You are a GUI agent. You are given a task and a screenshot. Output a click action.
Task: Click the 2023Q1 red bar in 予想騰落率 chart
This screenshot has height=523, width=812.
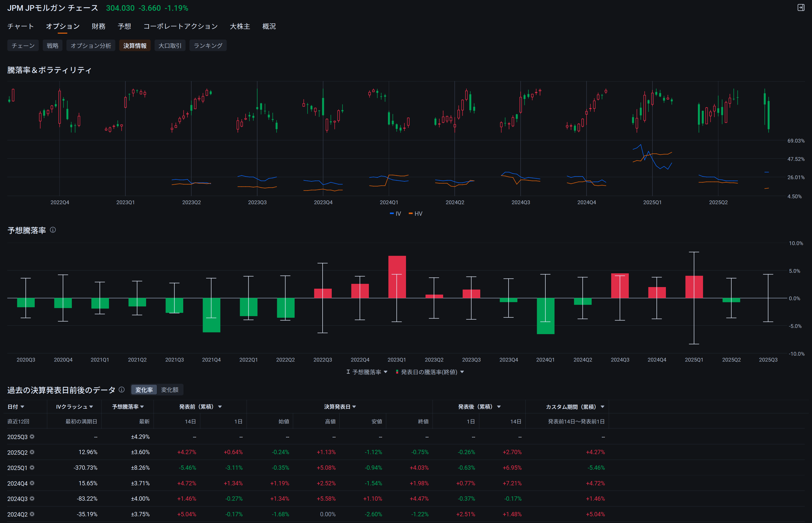click(x=397, y=277)
